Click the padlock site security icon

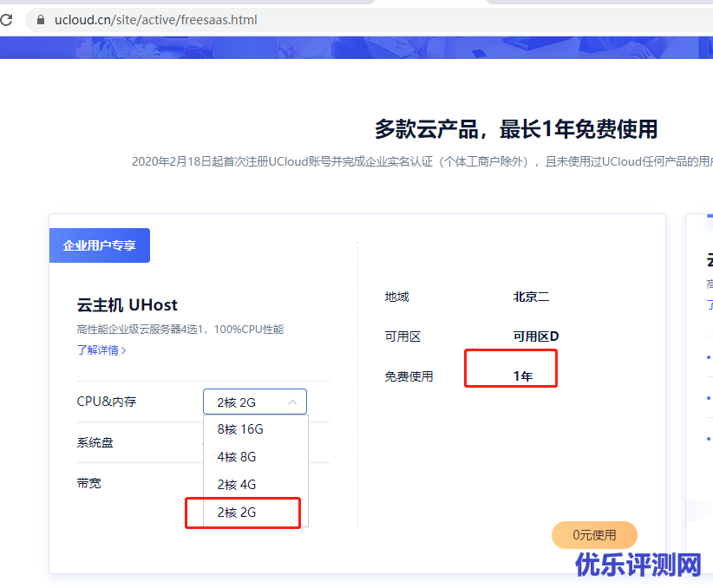[39, 19]
